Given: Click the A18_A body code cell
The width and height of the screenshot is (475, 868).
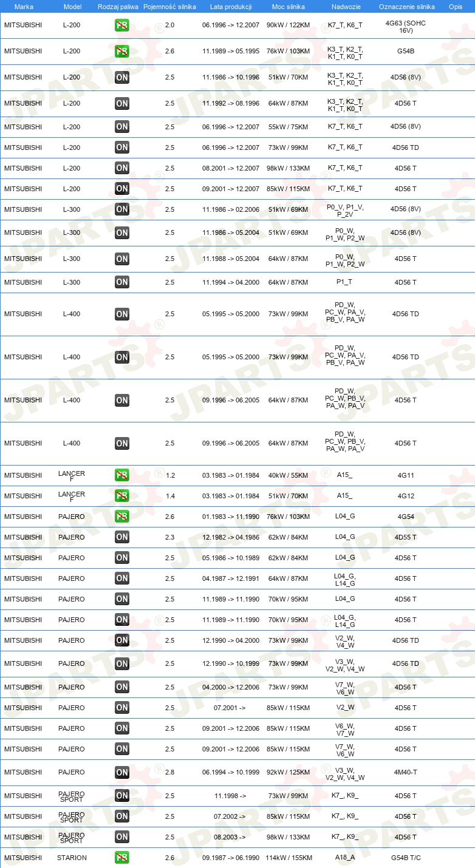Looking at the screenshot, I should (345, 858).
